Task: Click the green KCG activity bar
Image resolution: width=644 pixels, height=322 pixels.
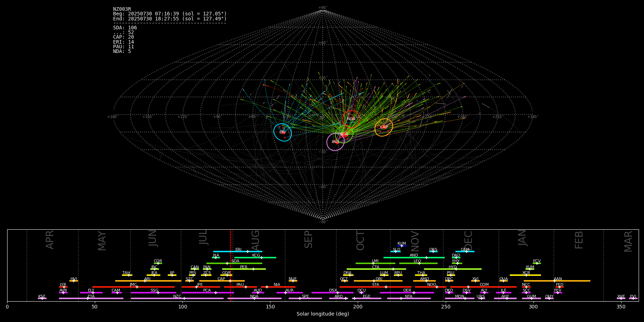Action: tap(255, 257)
